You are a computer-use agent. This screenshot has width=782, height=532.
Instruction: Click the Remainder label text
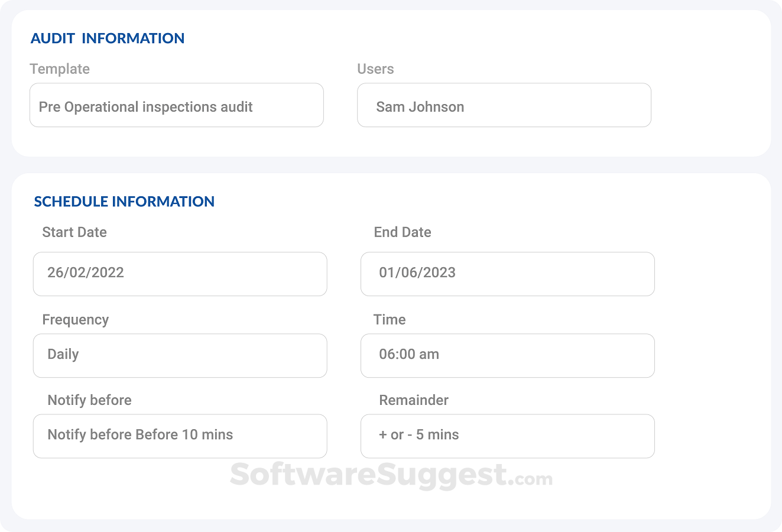414,400
